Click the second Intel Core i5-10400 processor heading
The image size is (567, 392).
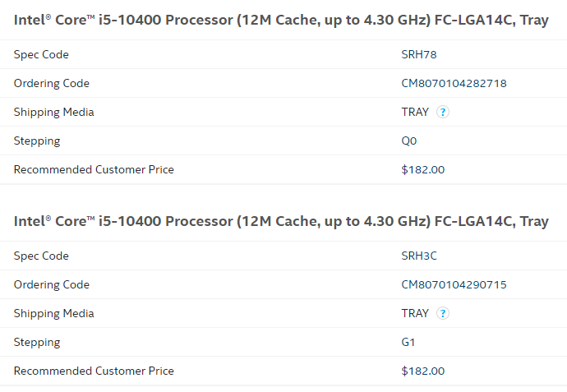281,221
